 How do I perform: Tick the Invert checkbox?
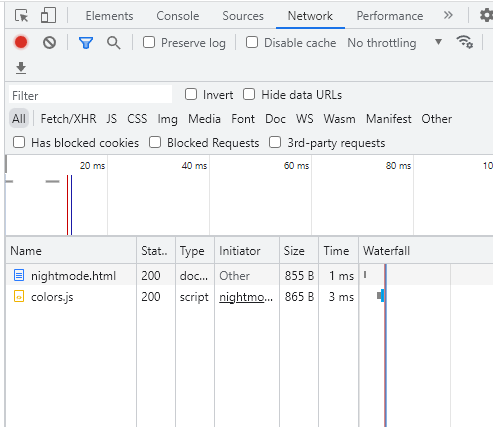click(191, 94)
